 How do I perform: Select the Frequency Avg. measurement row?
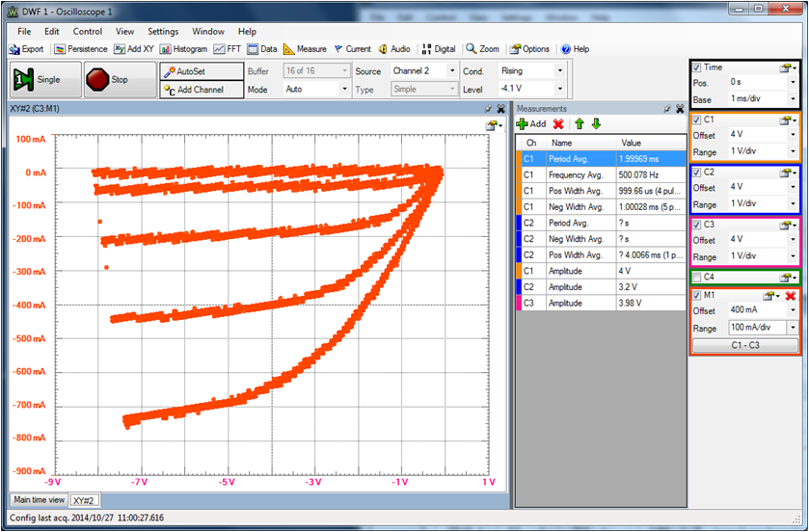click(576, 175)
